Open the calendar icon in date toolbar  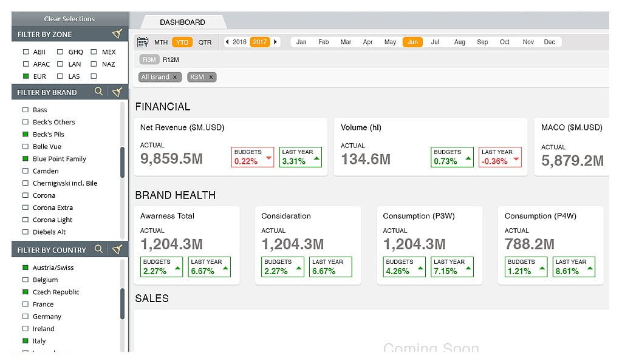pyautogui.click(x=143, y=42)
